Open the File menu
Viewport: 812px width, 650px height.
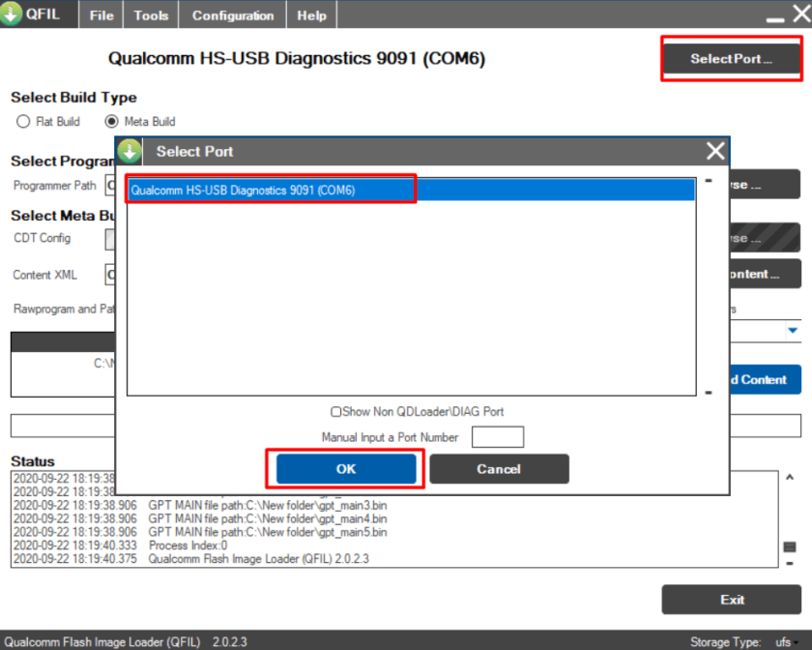(x=101, y=15)
